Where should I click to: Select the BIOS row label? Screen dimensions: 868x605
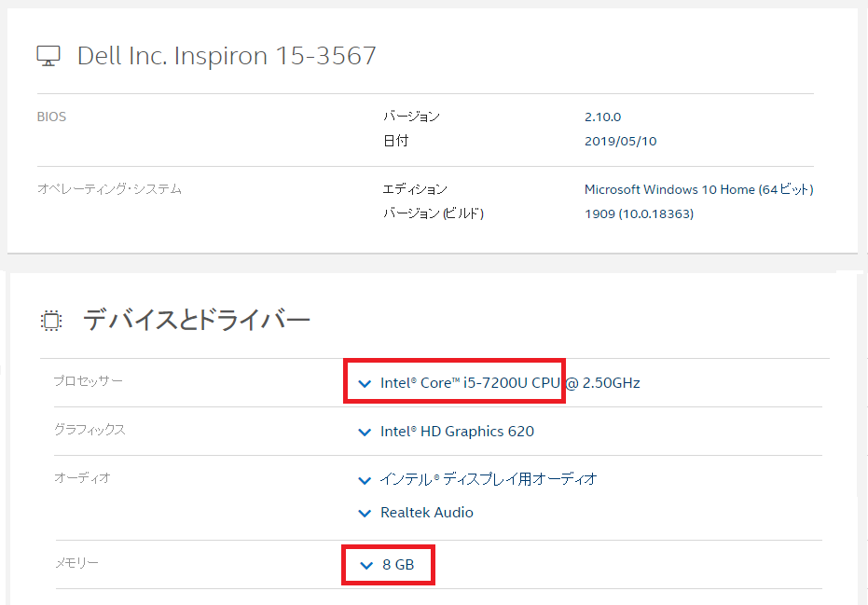click(51, 117)
